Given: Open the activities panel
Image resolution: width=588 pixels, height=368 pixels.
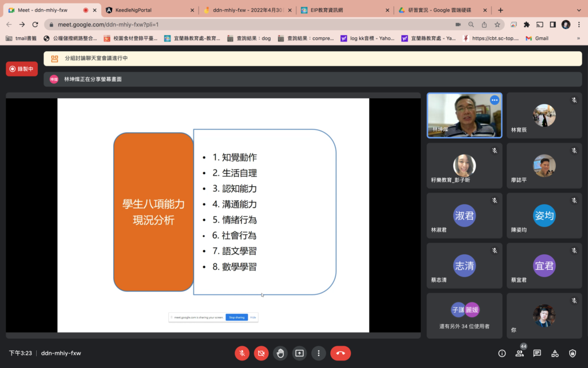Looking at the screenshot, I should point(555,353).
